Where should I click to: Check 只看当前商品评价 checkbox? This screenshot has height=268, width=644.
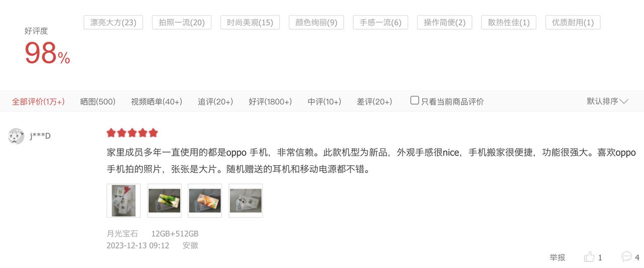click(415, 100)
